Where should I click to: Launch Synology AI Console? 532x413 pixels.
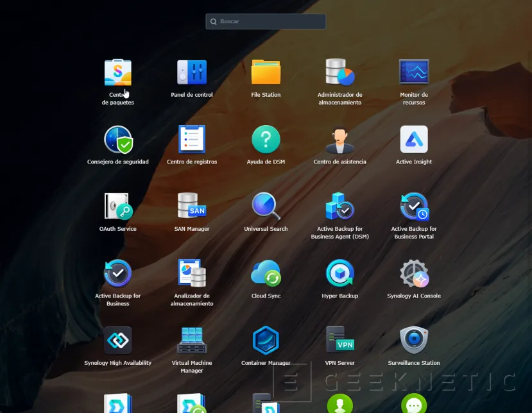414,274
